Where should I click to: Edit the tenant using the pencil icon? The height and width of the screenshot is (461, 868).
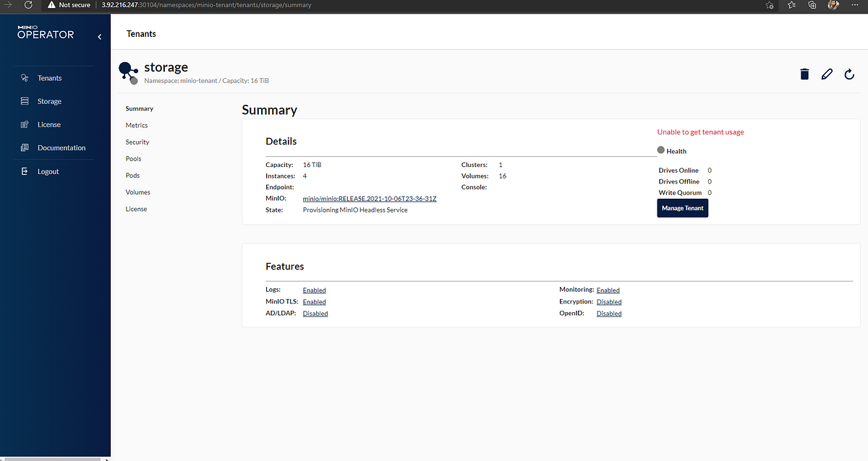827,74
